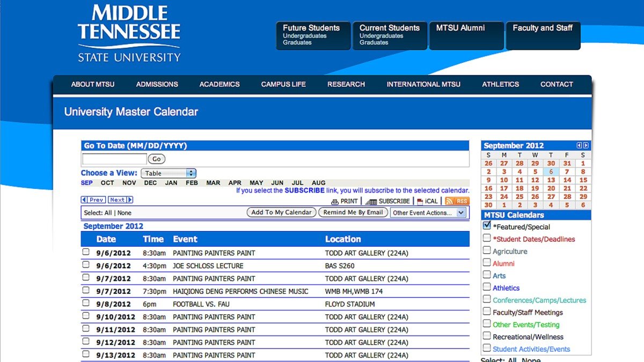
Task: Open the RESEARCH menu
Action: click(346, 84)
